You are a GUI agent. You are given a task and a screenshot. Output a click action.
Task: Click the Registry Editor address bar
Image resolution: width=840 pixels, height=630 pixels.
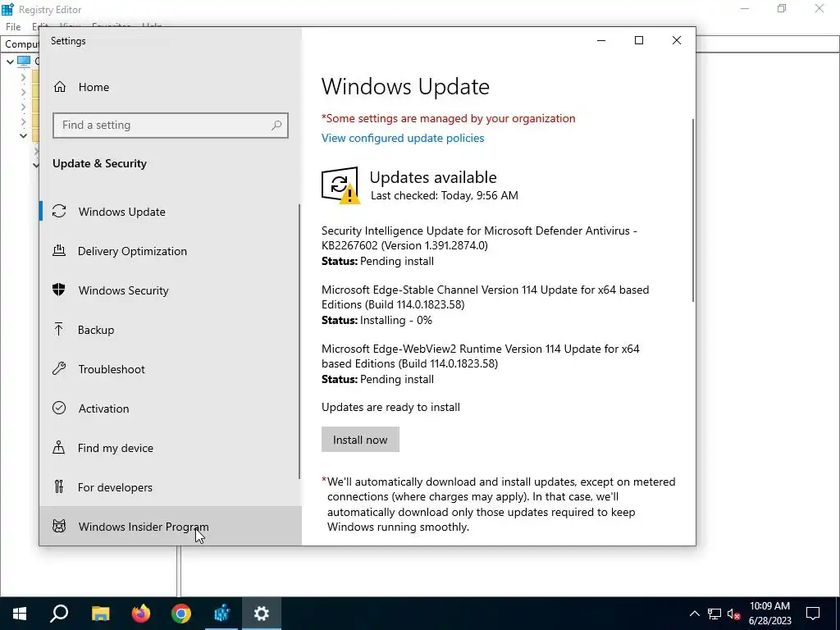click(x=420, y=44)
